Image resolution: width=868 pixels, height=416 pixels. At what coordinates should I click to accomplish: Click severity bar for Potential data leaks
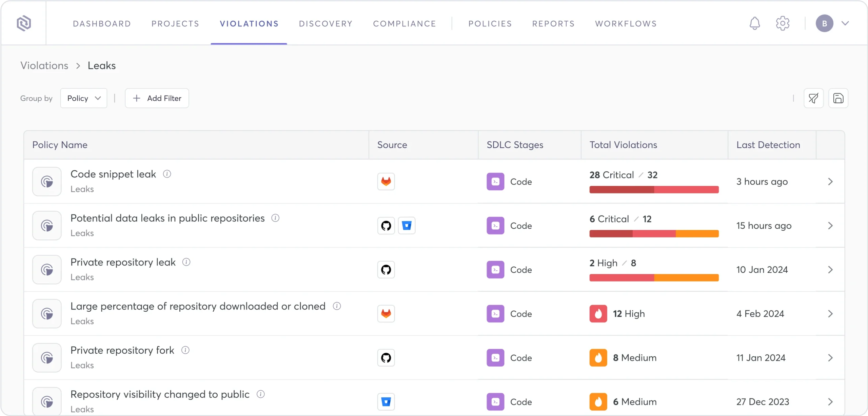pyautogui.click(x=654, y=233)
